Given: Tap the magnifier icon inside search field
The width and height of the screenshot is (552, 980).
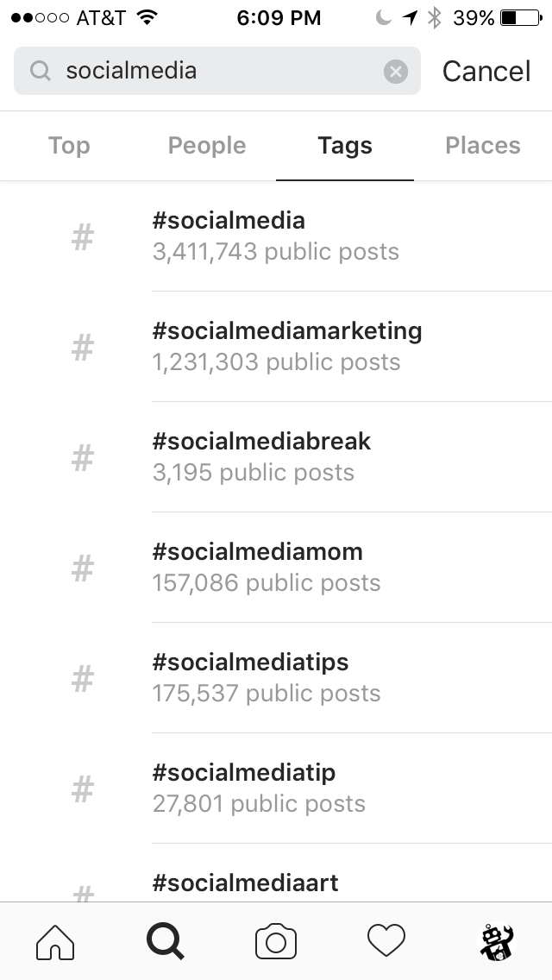Looking at the screenshot, I should click(x=40, y=72).
